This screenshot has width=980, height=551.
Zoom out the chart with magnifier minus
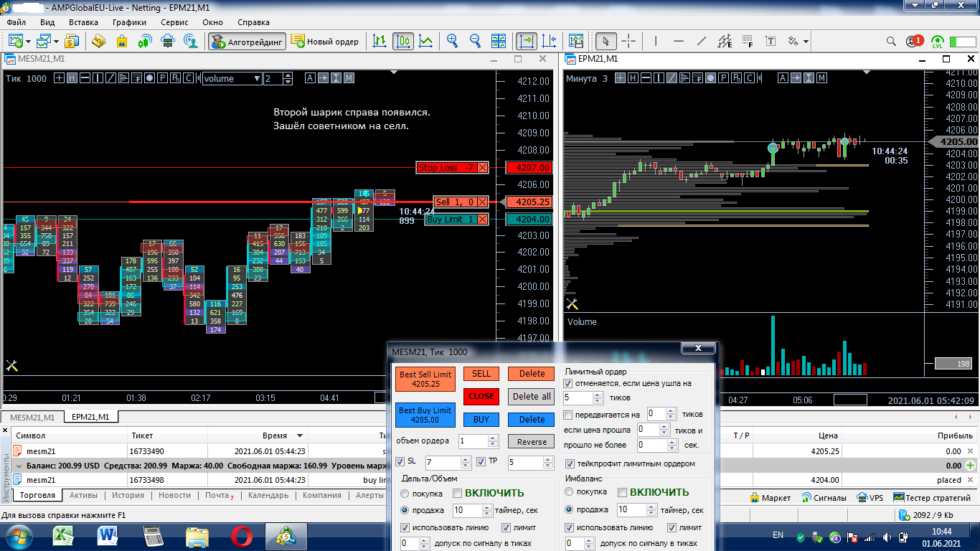click(x=475, y=42)
